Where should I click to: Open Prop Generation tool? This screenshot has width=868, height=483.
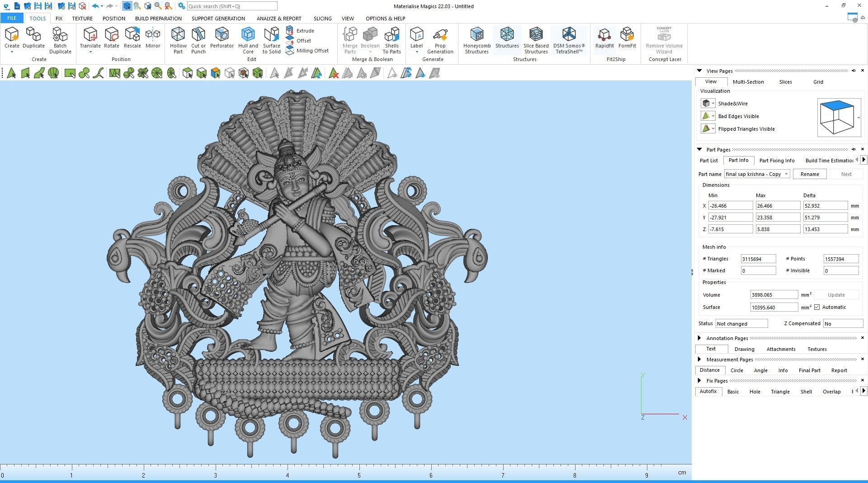440,40
